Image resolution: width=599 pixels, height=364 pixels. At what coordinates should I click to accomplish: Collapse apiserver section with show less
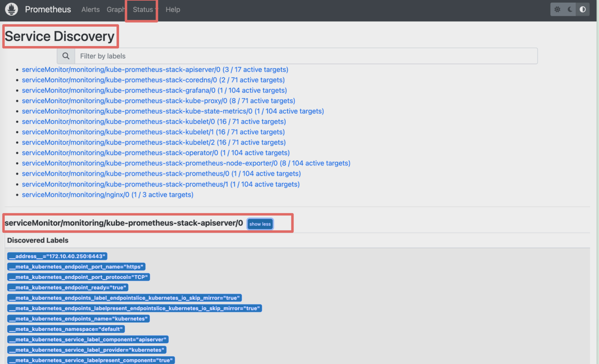tap(260, 224)
